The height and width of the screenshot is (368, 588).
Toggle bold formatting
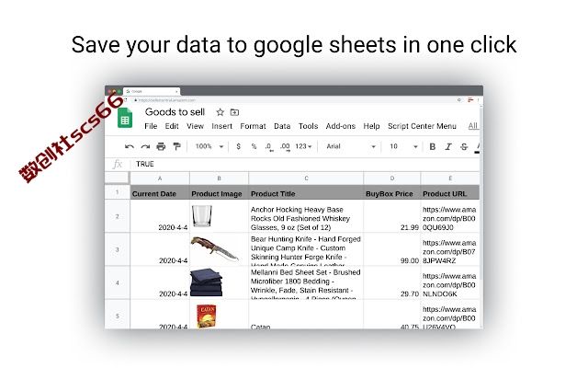[433, 146]
